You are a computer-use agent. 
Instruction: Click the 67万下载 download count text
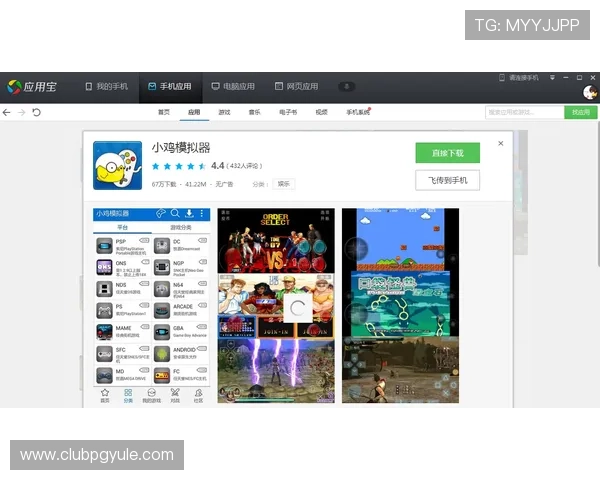click(x=164, y=184)
